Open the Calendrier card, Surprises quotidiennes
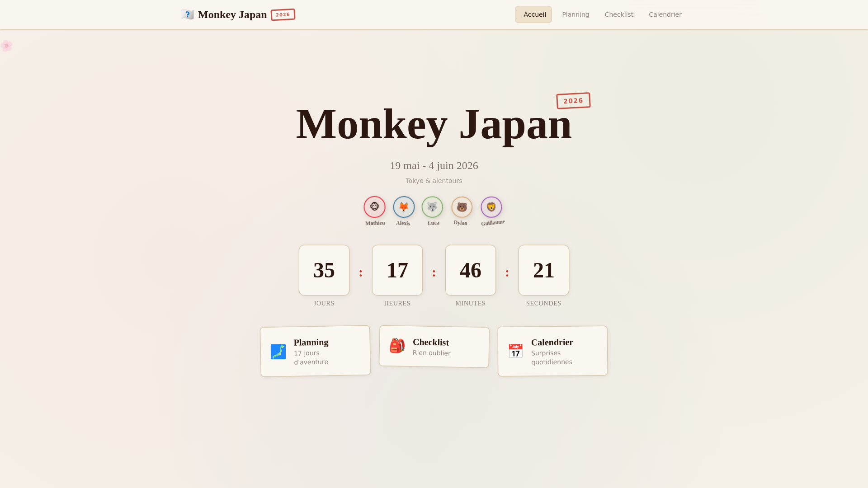 (x=552, y=351)
